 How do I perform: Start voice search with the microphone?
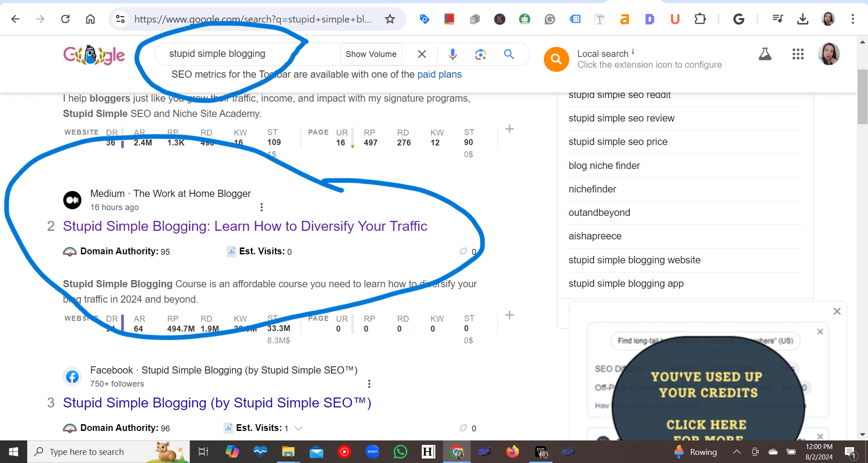453,54
